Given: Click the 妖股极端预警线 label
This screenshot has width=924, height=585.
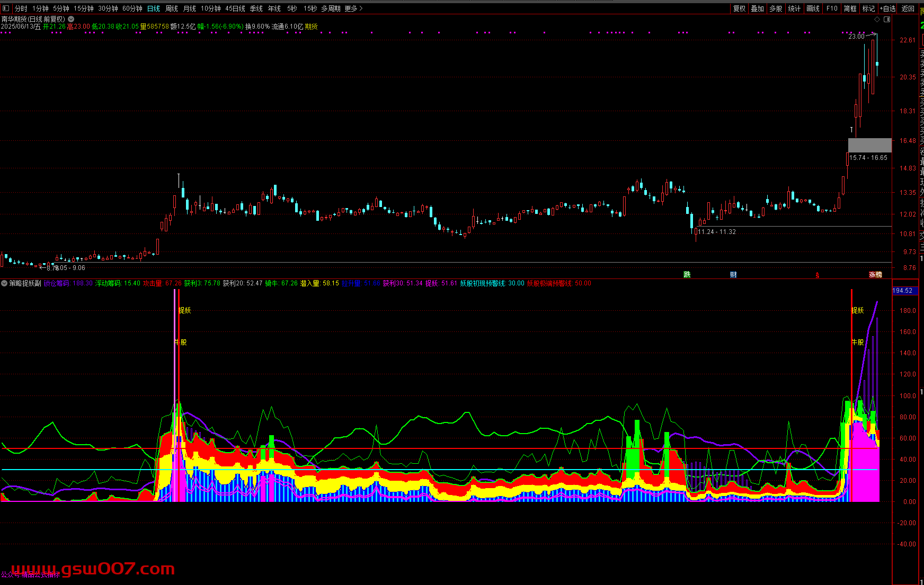Looking at the screenshot, I should [x=559, y=283].
